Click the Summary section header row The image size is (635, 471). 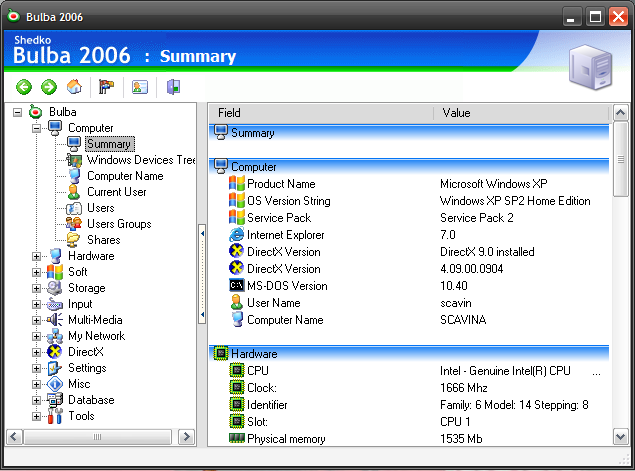click(409, 133)
